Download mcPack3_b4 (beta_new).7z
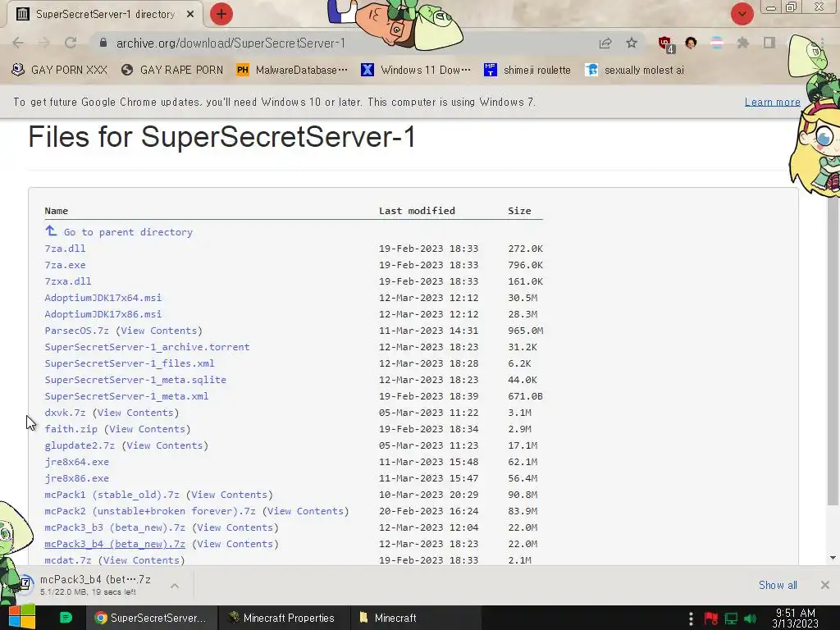The height and width of the screenshot is (630, 840). coord(115,545)
